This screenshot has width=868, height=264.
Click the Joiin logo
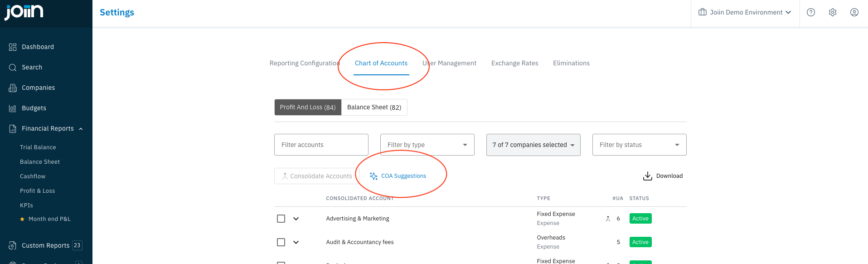24,12
